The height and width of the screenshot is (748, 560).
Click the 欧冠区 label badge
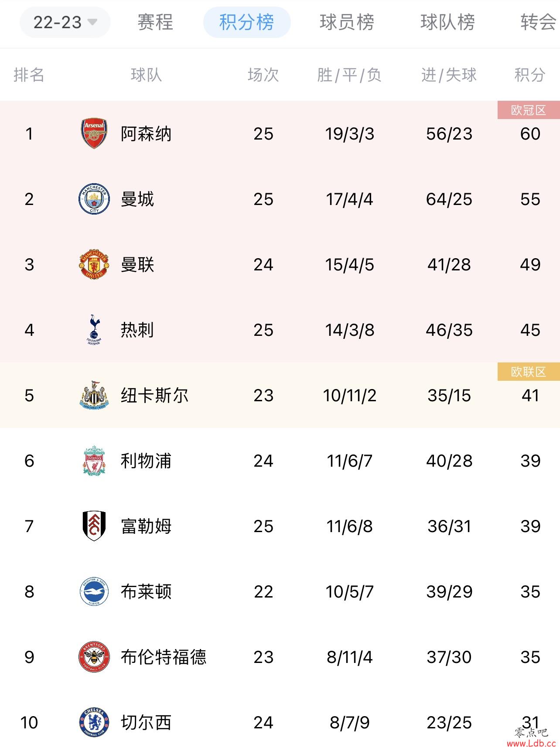point(529,110)
